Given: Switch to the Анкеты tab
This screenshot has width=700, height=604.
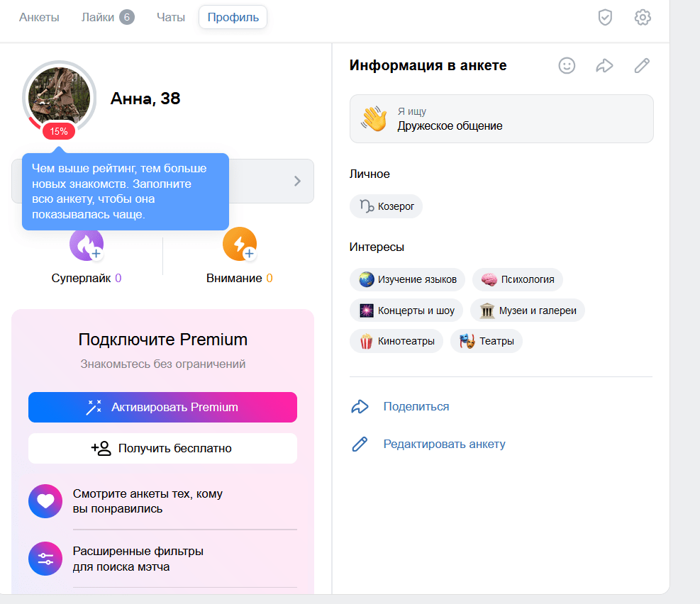Looking at the screenshot, I should [39, 18].
